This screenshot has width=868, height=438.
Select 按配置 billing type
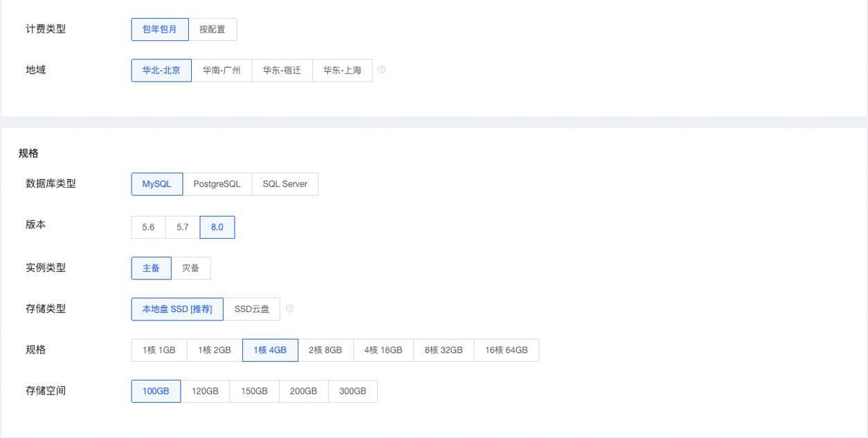213,29
